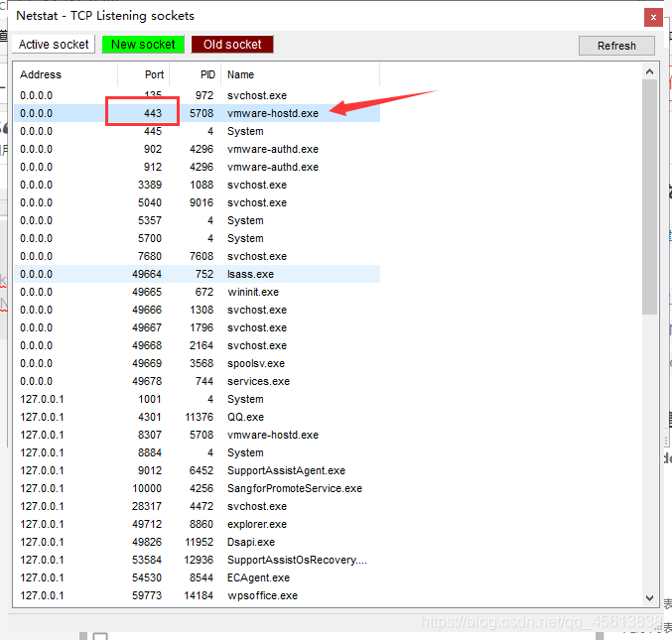Select the QQ.exe row
Viewport: 672px width, 640px height.
coord(198,417)
